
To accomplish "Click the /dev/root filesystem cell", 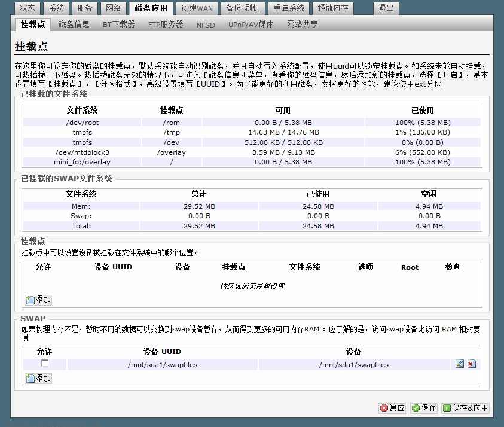I will (x=83, y=123).
